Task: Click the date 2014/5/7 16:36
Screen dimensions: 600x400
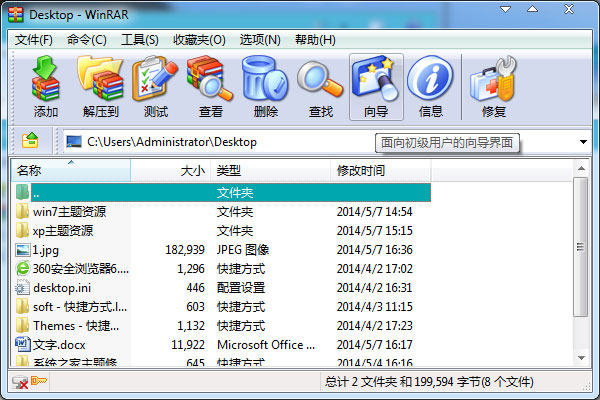Action: [x=375, y=250]
